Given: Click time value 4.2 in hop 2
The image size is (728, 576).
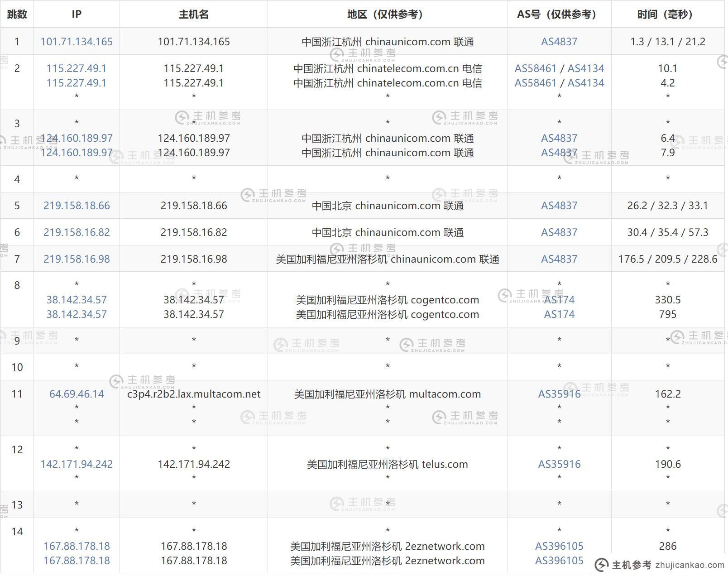Looking at the screenshot, I should (668, 83).
